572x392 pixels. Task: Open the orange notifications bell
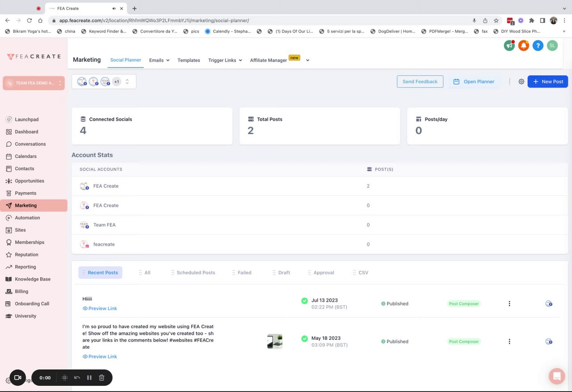(x=524, y=46)
